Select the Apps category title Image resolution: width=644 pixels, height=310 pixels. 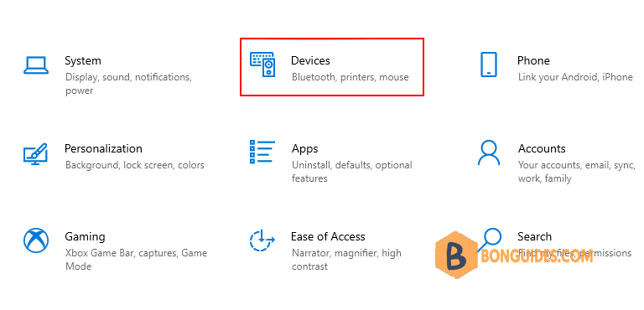(304, 149)
